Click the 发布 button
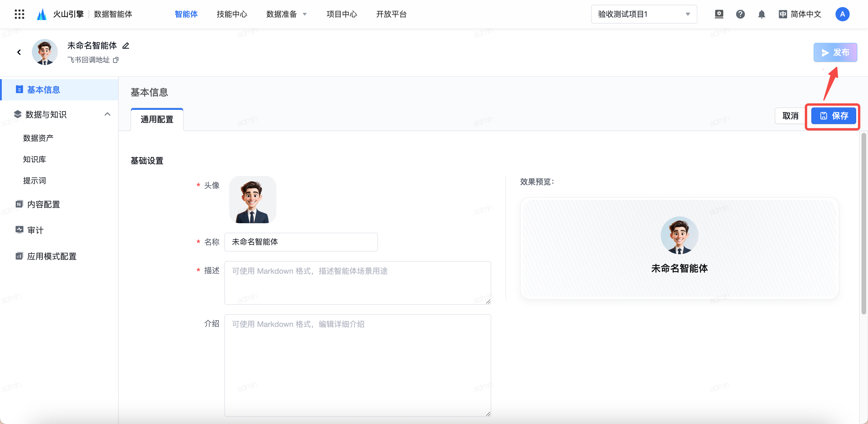The height and width of the screenshot is (424, 868). pos(835,52)
